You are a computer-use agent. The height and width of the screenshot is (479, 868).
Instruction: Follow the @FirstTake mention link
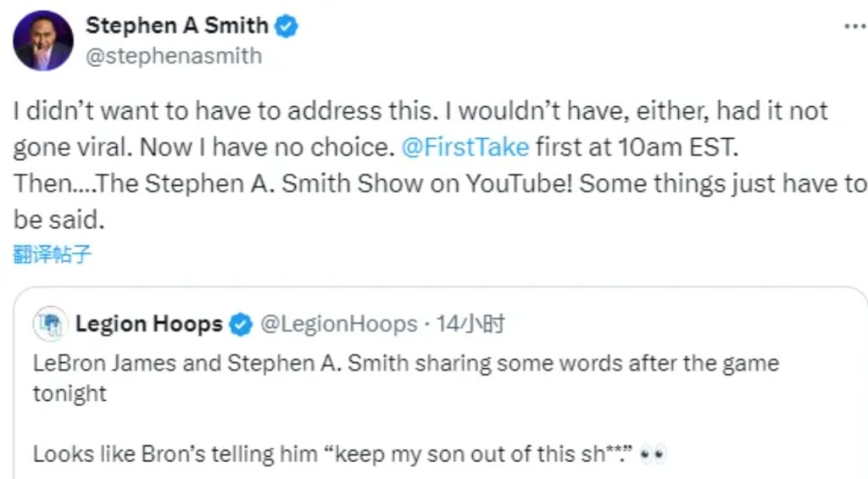tap(465, 147)
